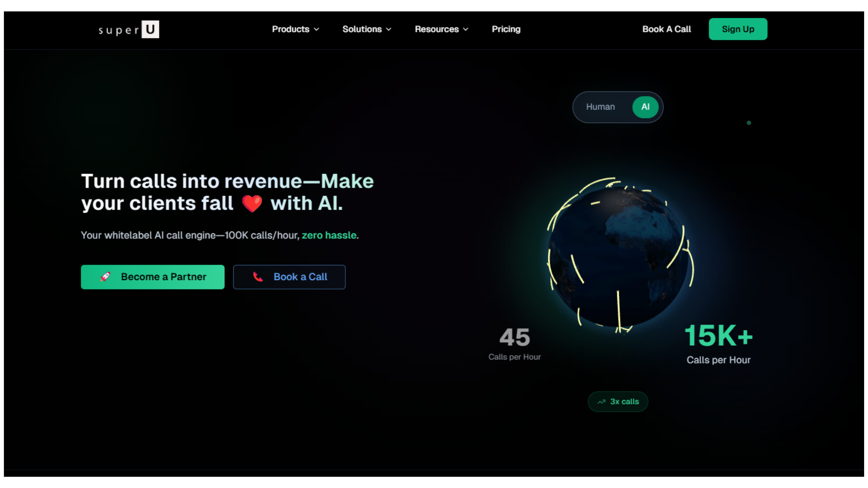The height and width of the screenshot is (488, 868).
Task: Click the 15K+ calls per hour stat
Action: [718, 344]
